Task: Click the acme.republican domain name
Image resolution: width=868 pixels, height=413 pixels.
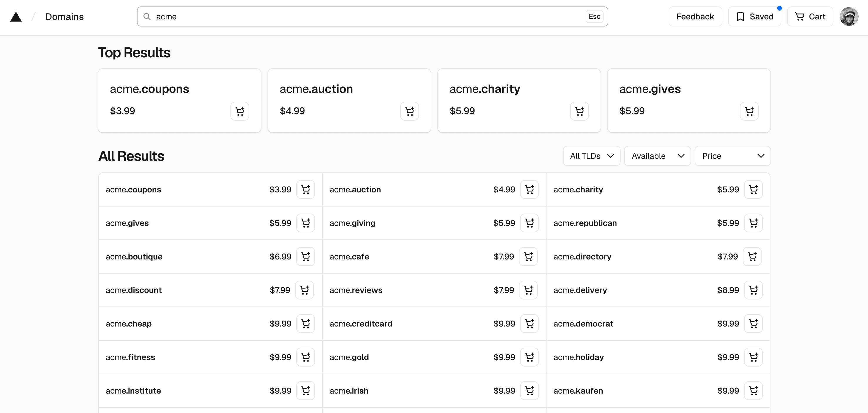Action: click(x=585, y=223)
